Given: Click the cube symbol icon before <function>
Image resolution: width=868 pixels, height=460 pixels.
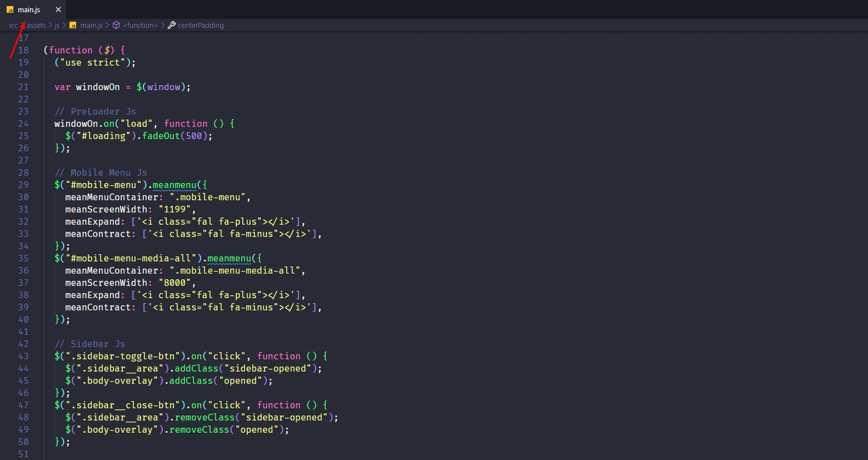Looking at the screenshot, I should point(116,25).
